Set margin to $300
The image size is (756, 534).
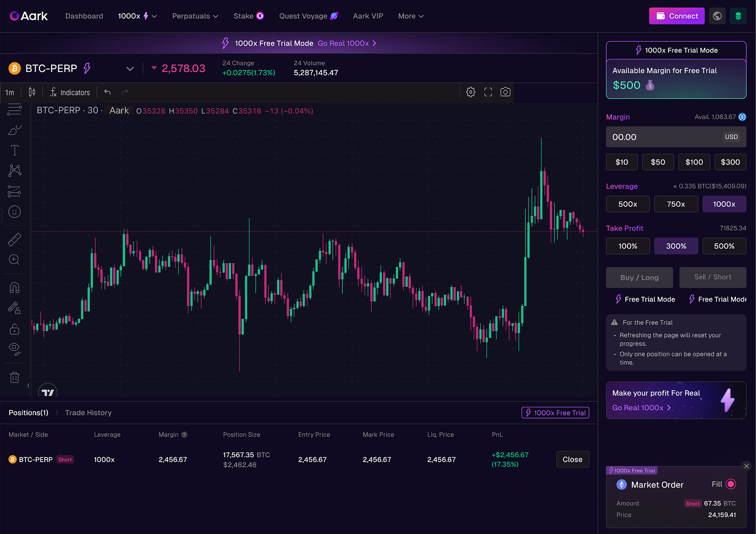coord(730,162)
